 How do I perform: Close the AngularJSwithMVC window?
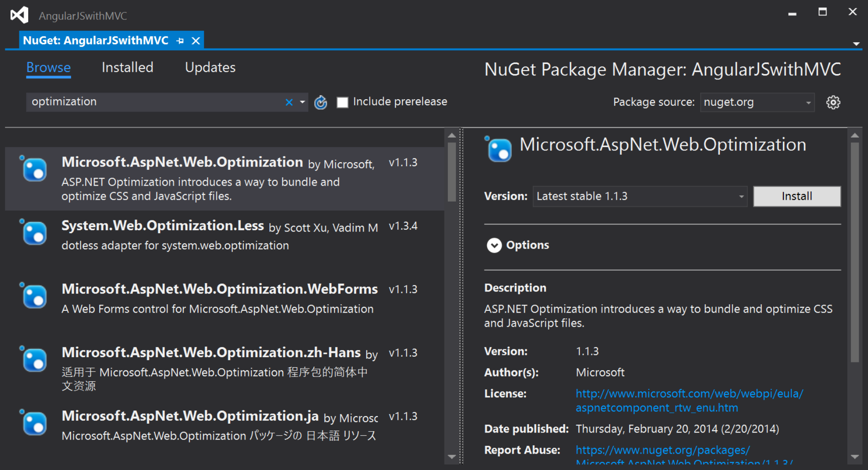point(853,12)
